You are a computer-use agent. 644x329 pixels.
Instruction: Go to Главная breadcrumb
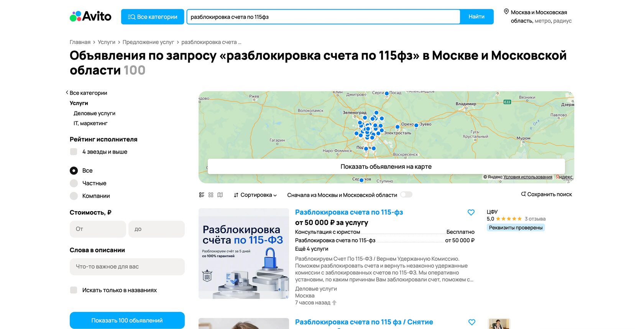[x=80, y=42]
